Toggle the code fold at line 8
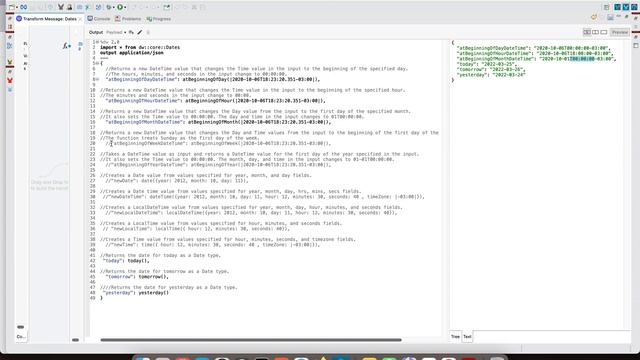The image size is (640, 360). (97, 80)
